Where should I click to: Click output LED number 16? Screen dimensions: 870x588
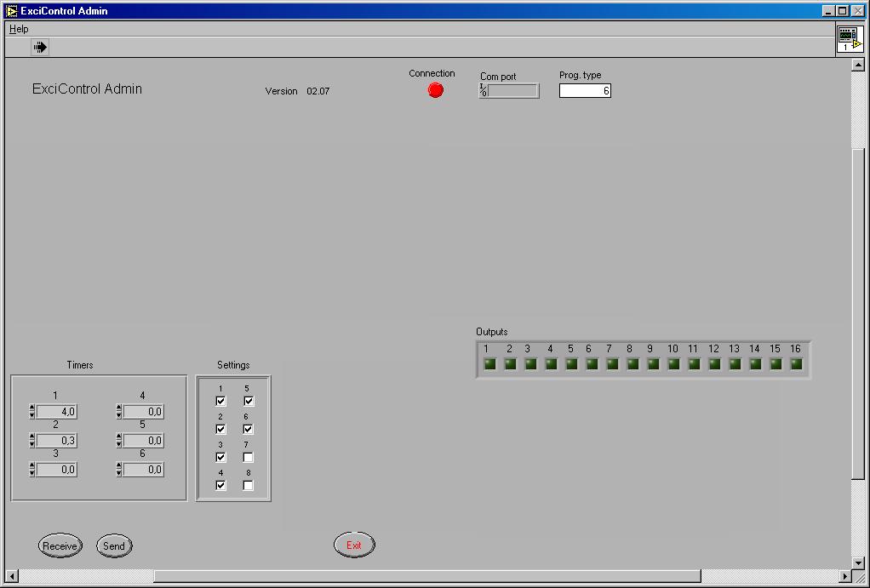click(796, 364)
